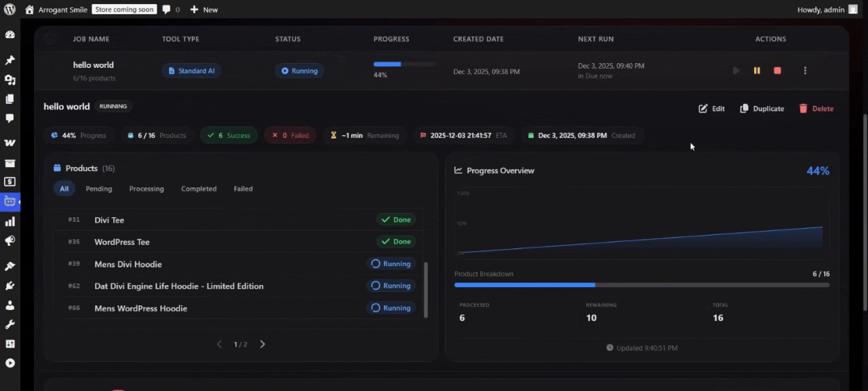Select the highlighted robot icon in the sidebar
The height and width of the screenshot is (391, 868).
(9, 202)
